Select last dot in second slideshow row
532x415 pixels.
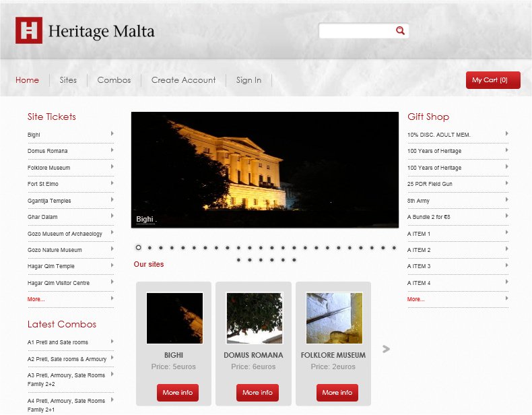(294, 260)
